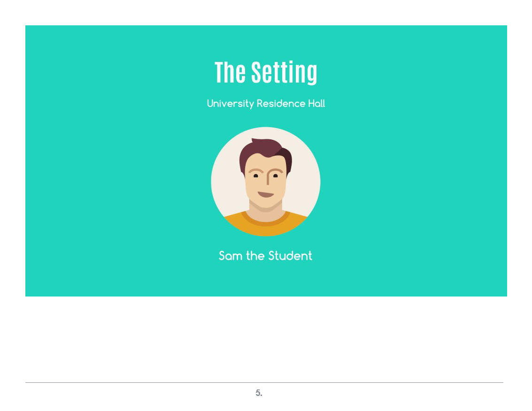The image size is (532, 411).
Task: Select the 'University Residence Hall' subtitle
Action: click(266, 103)
